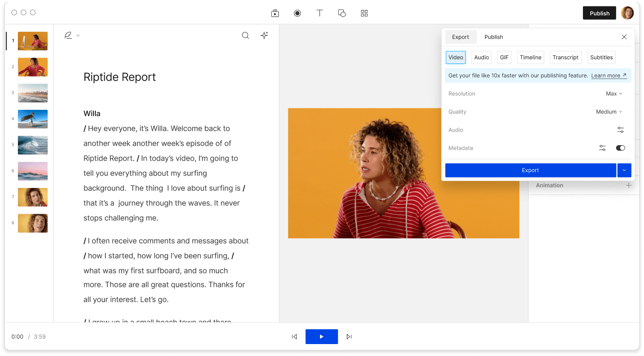Open the templates grid icon

point(364,13)
